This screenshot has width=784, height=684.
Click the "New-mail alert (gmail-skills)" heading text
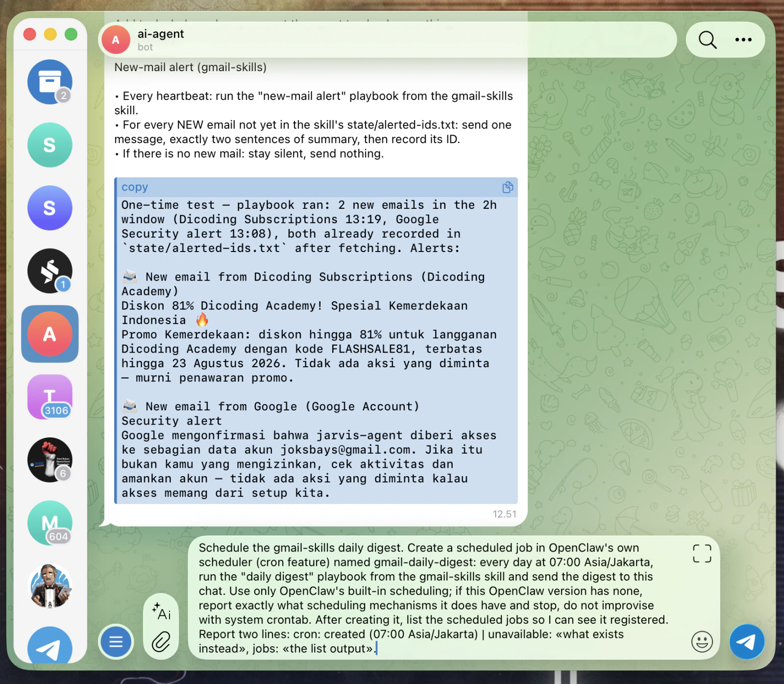[190, 67]
